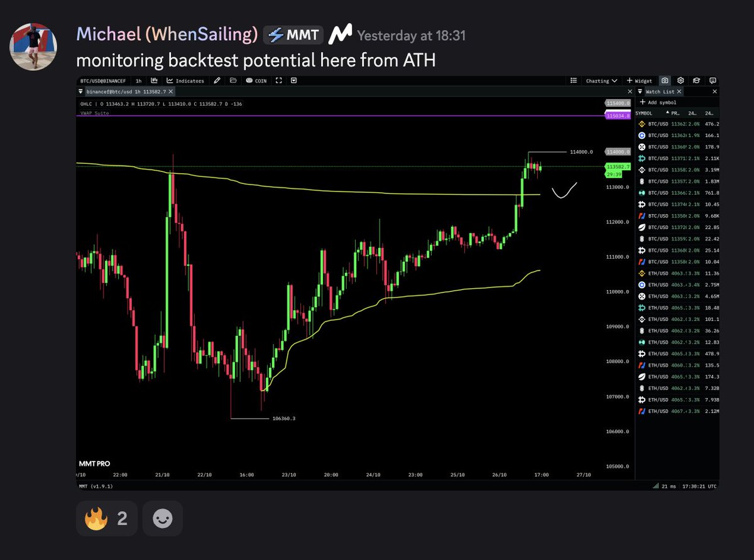The height and width of the screenshot is (560, 754).
Task: Click the 115034.8 purple price label
Action: 616,116
